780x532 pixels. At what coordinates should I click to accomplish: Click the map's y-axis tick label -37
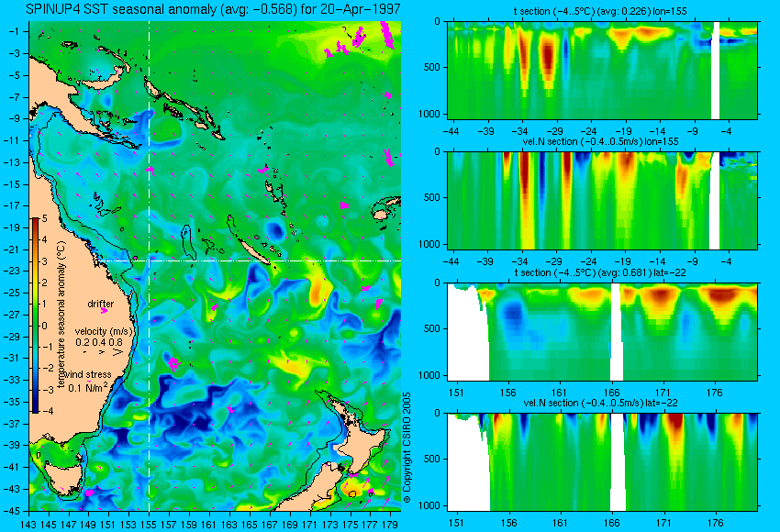(x=14, y=424)
